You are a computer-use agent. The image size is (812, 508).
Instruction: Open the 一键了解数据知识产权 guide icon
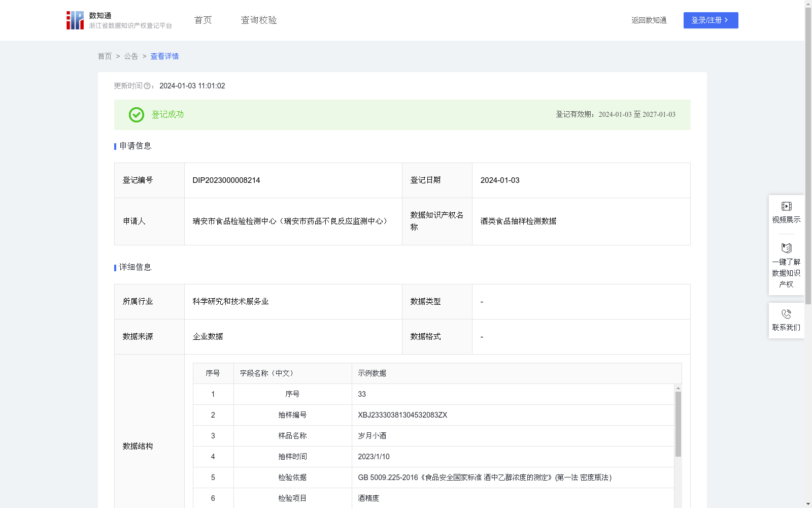[787, 248]
